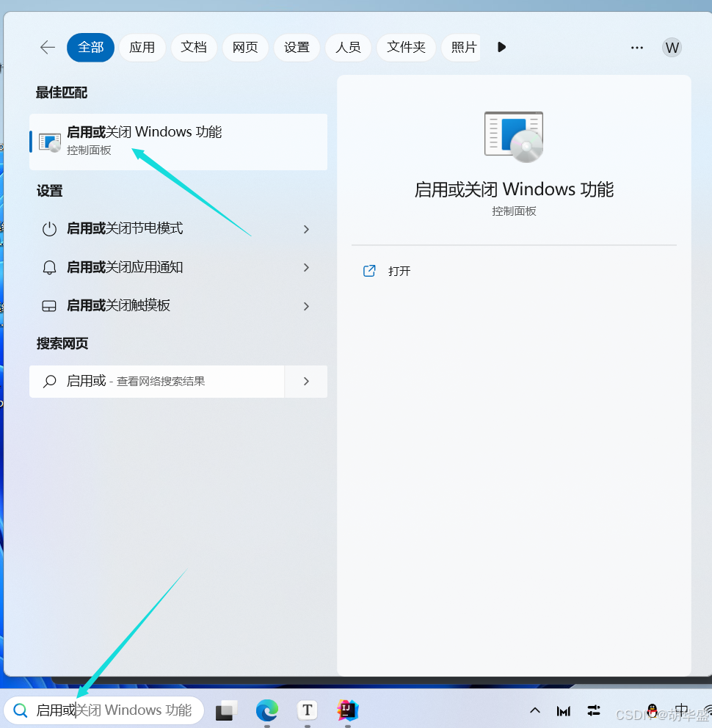Switch to the 文档 filter tab
This screenshot has width=712, height=728.
click(x=194, y=48)
